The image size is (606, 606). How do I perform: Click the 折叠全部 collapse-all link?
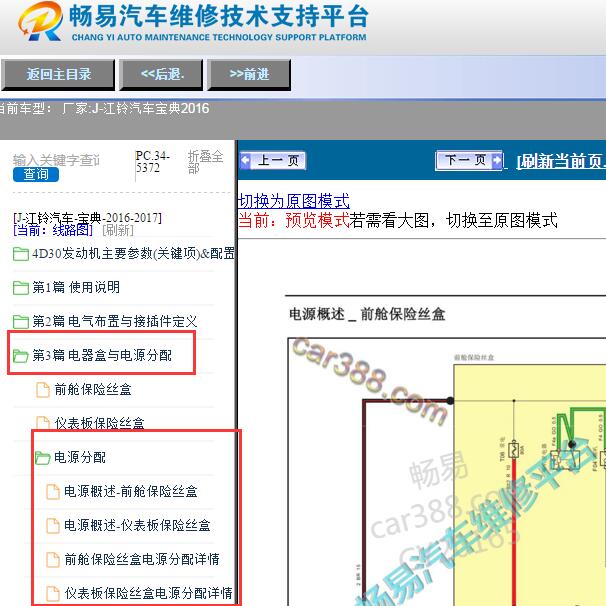[205, 162]
